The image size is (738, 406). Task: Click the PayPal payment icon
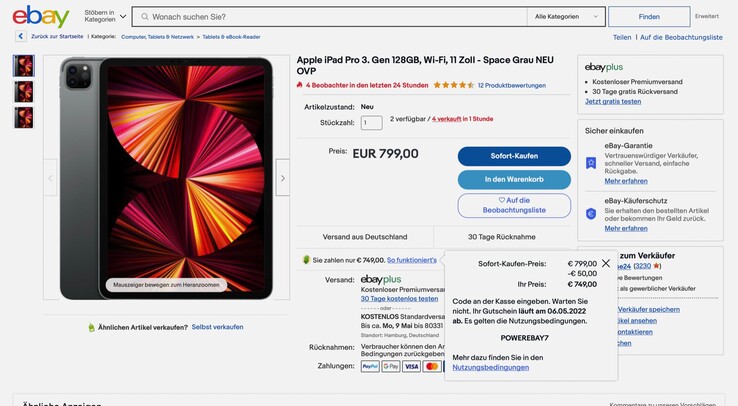(x=370, y=366)
